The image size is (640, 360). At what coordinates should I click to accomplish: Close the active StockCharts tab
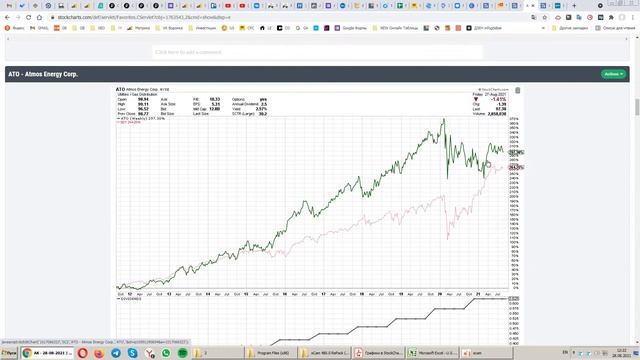coord(533,6)
